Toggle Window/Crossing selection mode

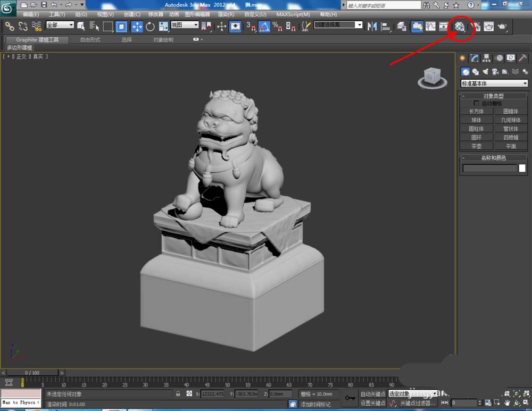(121, 26)
